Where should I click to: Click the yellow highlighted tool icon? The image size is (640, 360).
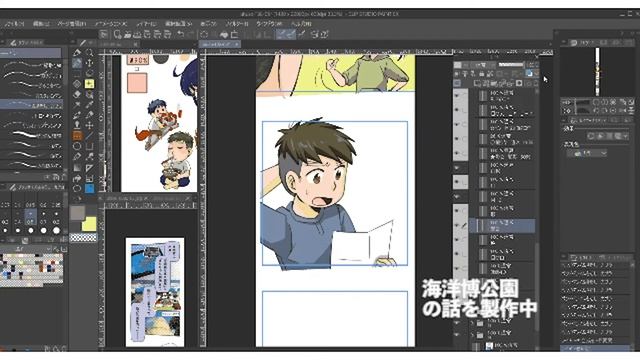(89, 84)
